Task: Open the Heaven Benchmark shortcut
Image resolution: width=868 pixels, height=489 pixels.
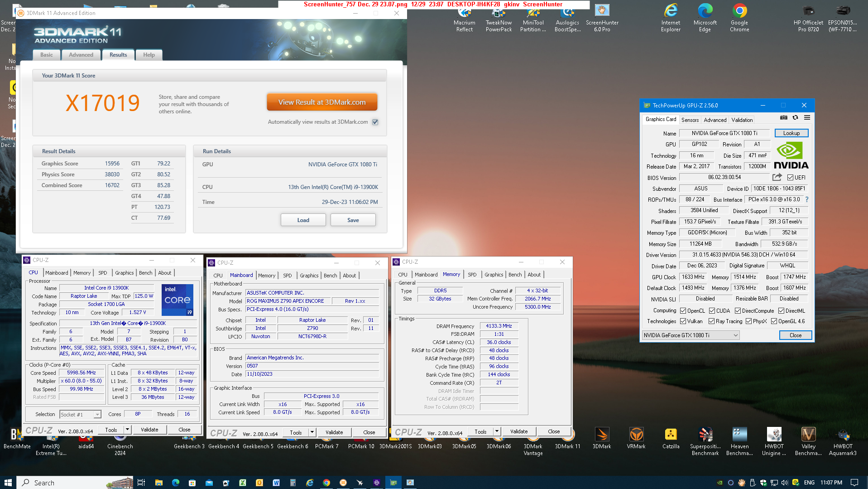Action: 739,441
